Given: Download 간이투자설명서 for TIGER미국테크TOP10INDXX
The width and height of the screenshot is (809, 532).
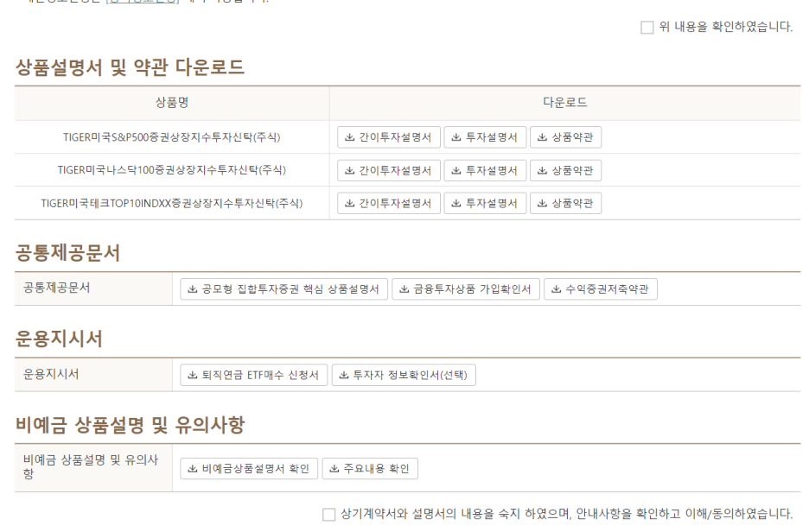Looking at the screenshot, I should 388,203.
